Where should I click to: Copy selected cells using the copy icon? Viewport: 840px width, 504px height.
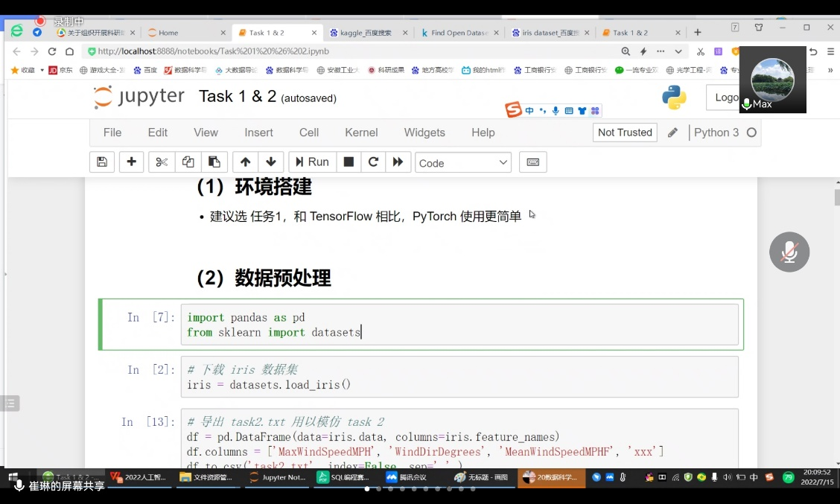click(188, 162)
